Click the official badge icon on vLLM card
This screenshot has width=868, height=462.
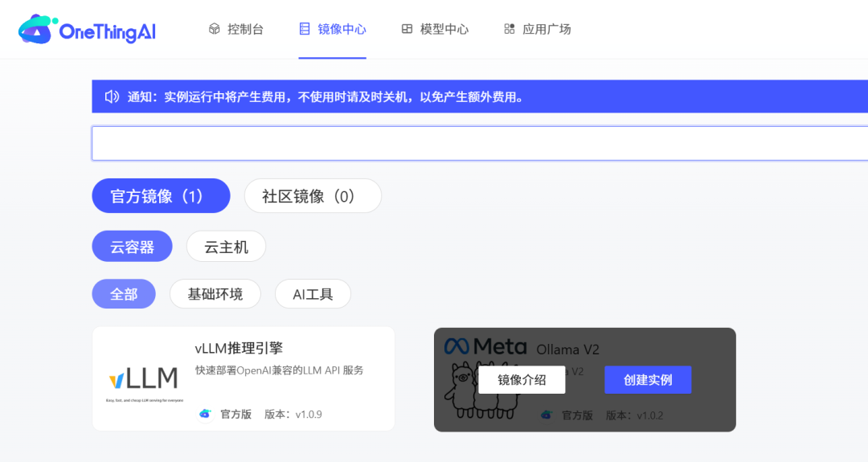pos(205,414)
